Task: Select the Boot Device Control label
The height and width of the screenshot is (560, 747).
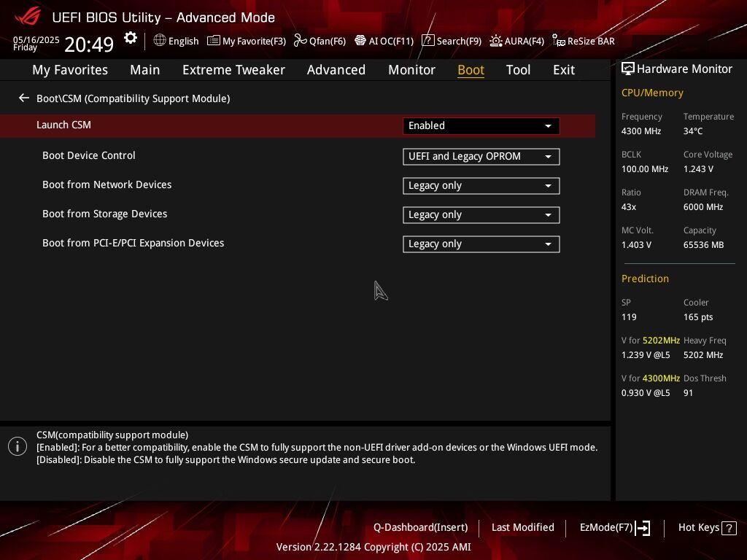Action: [x=88, y=155]
